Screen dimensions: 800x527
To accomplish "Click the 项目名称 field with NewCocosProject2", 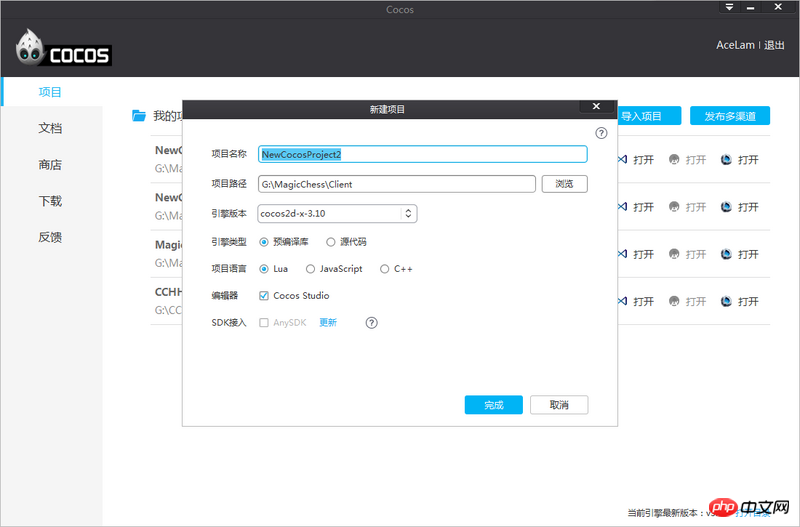I will click(422, 154).
